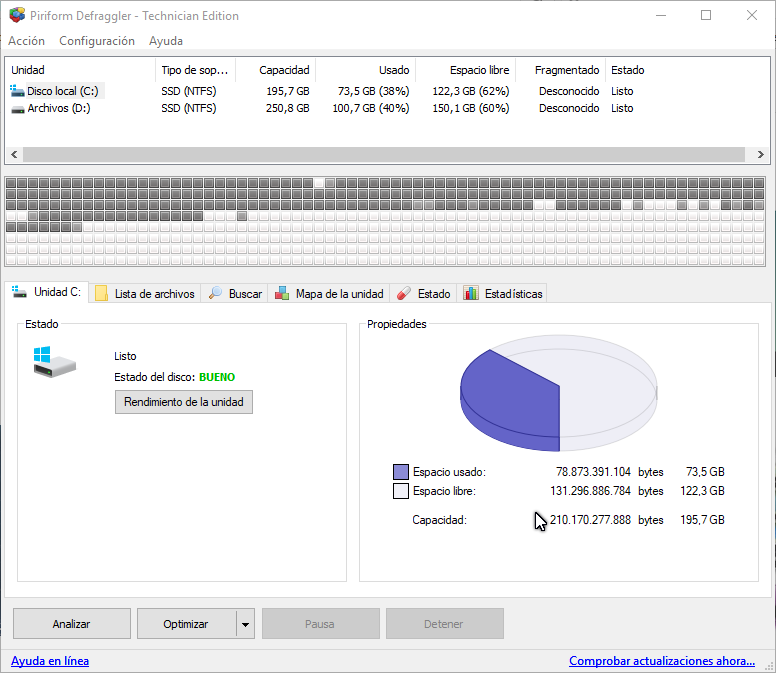Click the blocks icon on Mapa de la unidad tab
This screenshot has height=673, width=776.
282,293
